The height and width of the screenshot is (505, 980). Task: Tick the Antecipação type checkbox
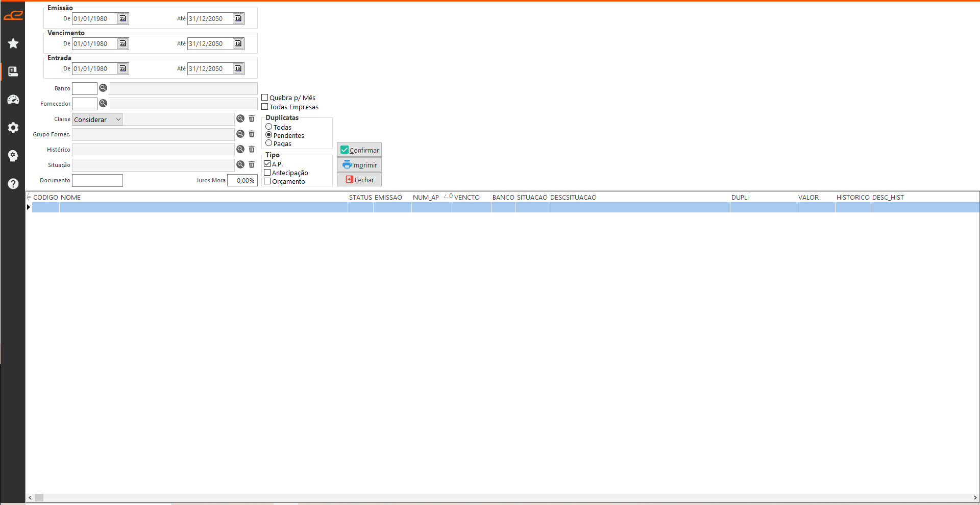pos(267,173)
